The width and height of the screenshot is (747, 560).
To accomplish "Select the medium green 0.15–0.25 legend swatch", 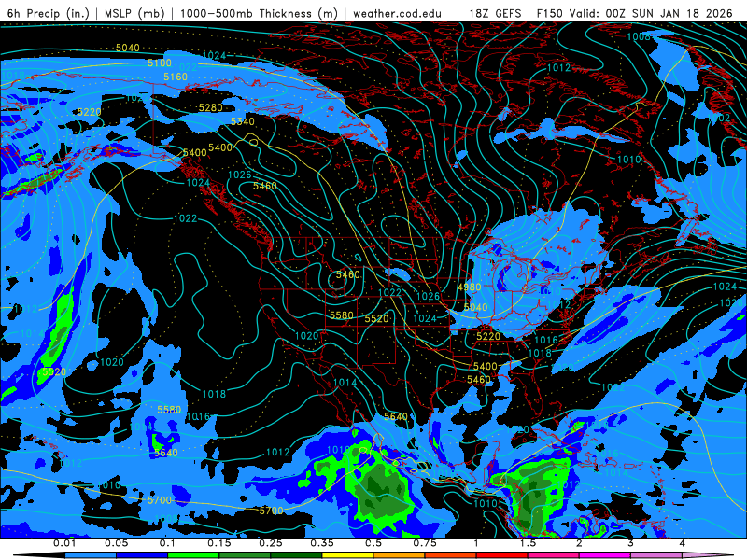I will pyautogui.click(x=245, y=555).
